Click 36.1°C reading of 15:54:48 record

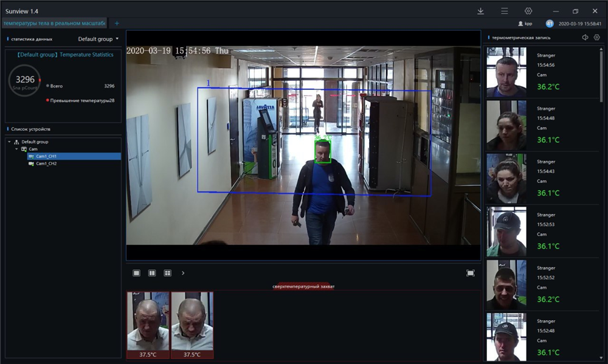coord(548,140)
